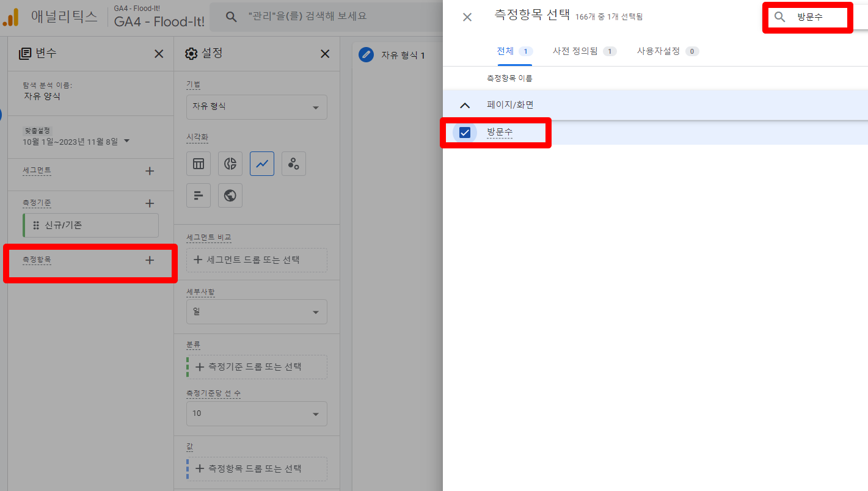Click 측정항목 드롭 또는 선택 drop zone

pos(257,469)
